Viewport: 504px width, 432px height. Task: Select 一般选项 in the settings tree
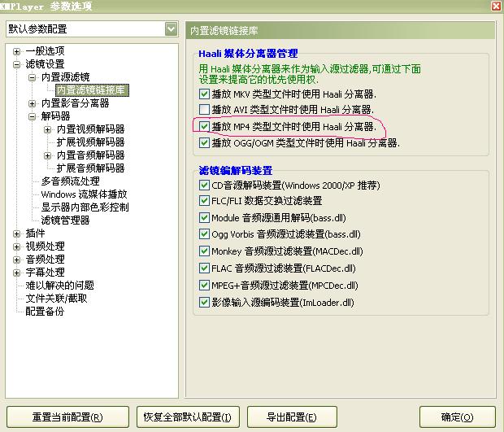pos(45,50)
